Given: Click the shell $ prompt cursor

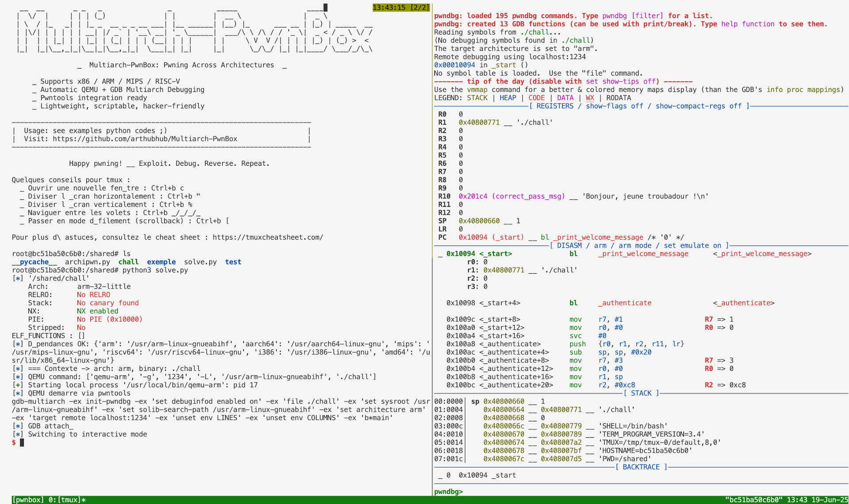Looking at the screenshot, I should [22, 443].
